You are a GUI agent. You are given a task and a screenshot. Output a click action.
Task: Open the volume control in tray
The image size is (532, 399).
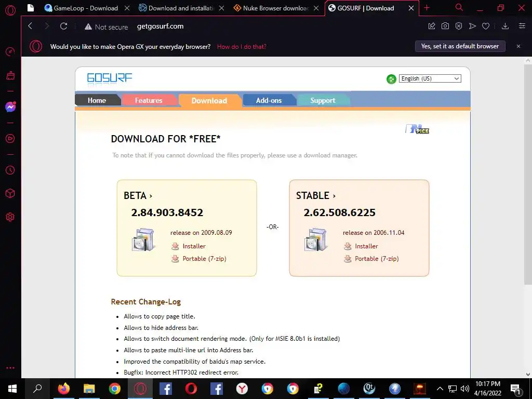click(465, 389)
